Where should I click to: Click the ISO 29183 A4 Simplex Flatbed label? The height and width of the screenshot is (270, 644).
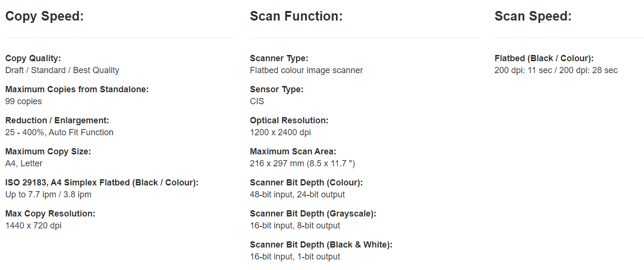click(102, 183)
